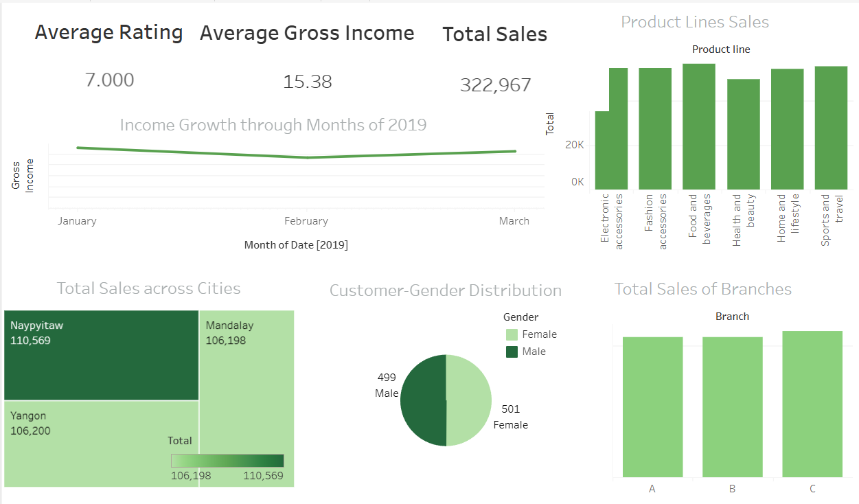Click the light green Female pie slice
Image resolution: width=859 pixels, height=504 pixels.
470,398
